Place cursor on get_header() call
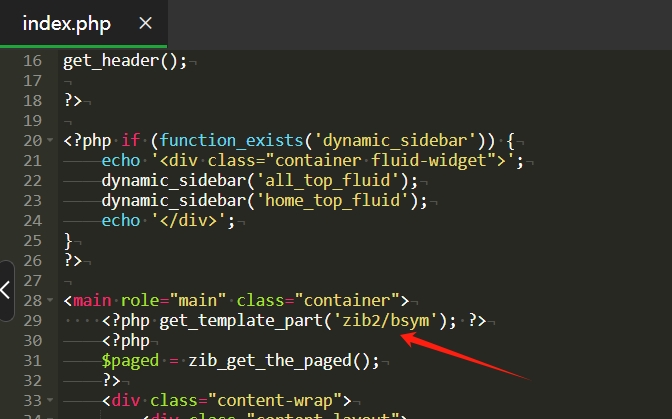Screen dimensions: 672x419 (120, 61)
